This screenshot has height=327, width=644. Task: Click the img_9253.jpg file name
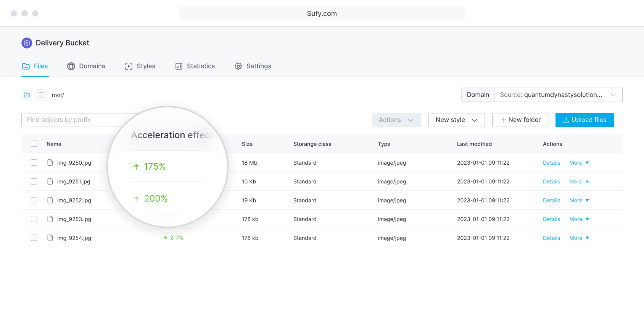pyautogui.click(x=74, y=219)
